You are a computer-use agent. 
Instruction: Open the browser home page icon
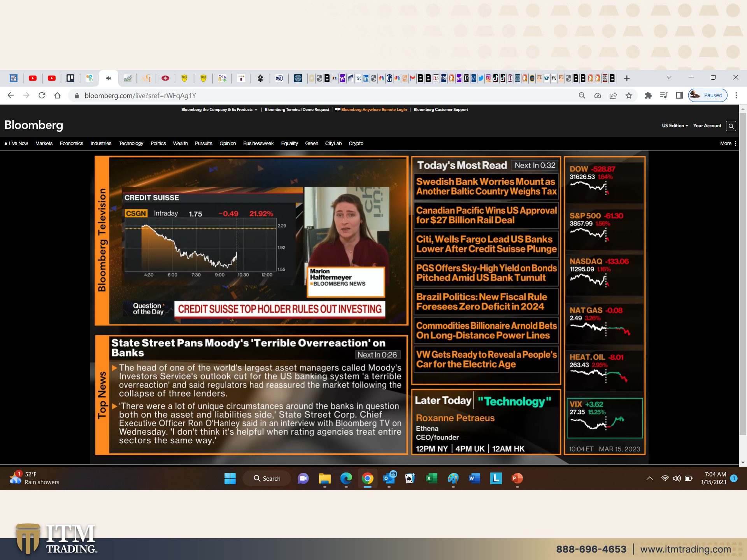coord(57,95)
